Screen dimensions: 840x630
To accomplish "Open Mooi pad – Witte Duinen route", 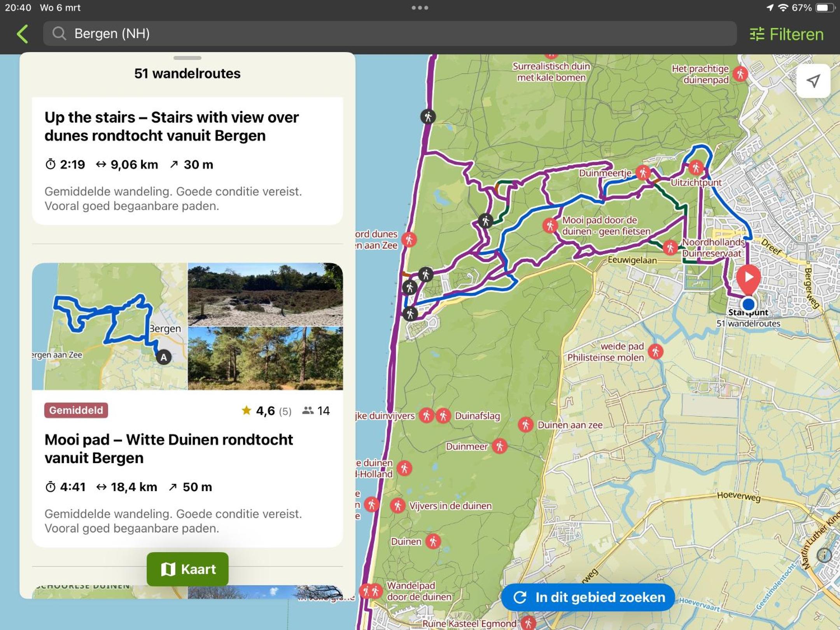I will point(169,449).
